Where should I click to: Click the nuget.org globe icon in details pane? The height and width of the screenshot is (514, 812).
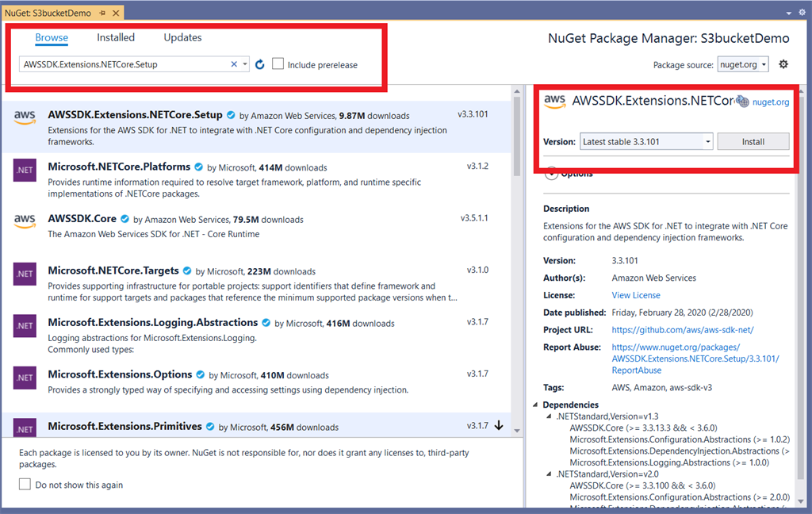742,102
